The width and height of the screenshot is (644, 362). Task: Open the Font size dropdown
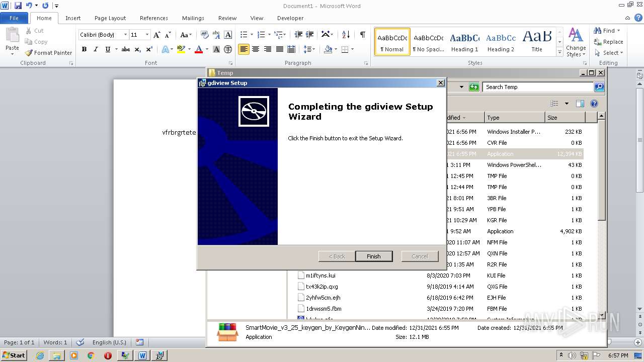tap(147, 35)
